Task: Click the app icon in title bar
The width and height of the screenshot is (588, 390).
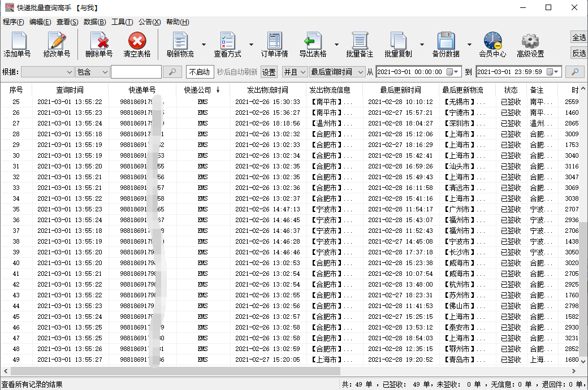Action: [9, 7]
